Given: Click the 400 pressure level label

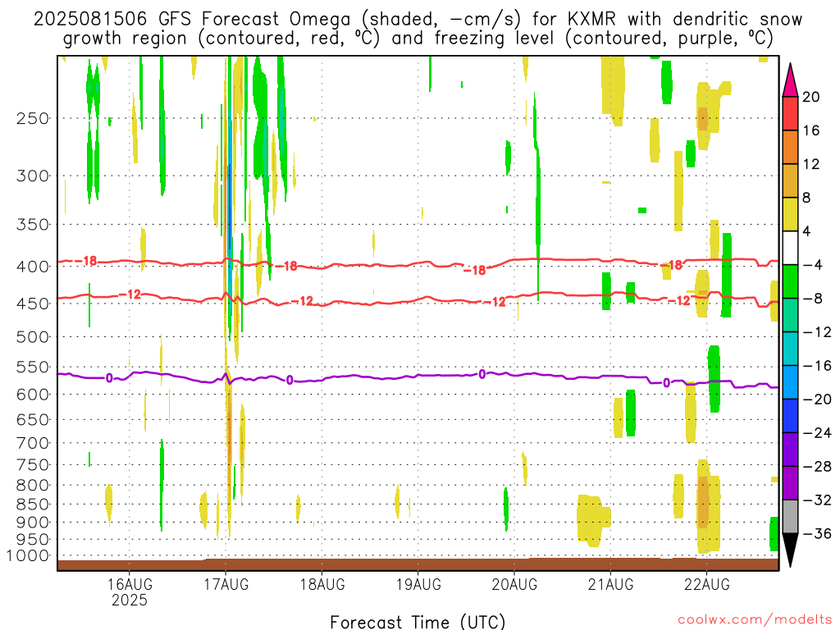Looking at the screenshot, I should click(x=33, y=267).
